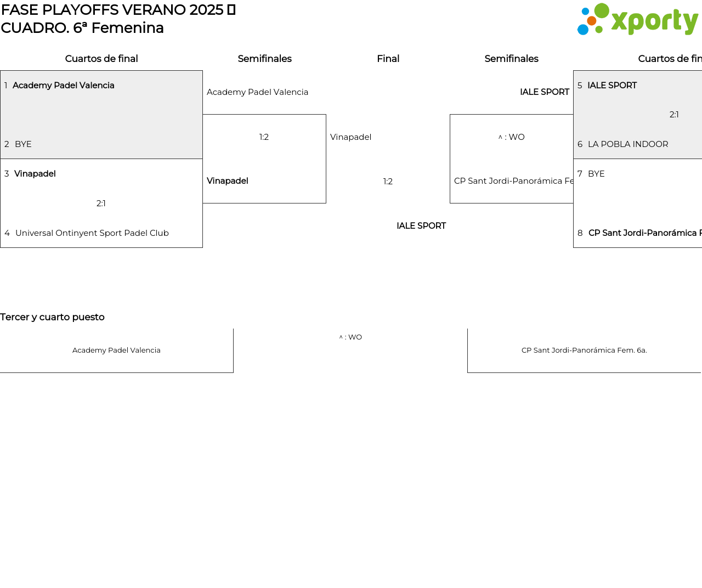
Task: Click Vinapadel finalist name
Action: click(350, 137)
